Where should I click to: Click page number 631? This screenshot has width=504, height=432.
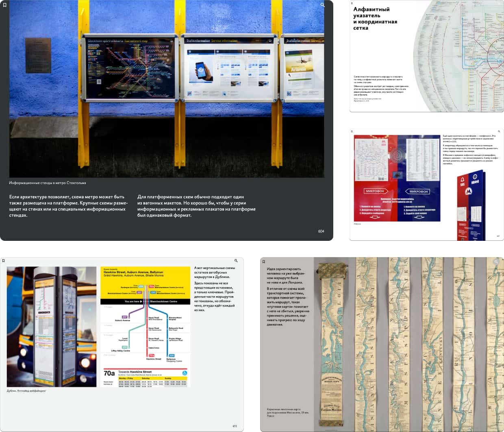[235, 426]
